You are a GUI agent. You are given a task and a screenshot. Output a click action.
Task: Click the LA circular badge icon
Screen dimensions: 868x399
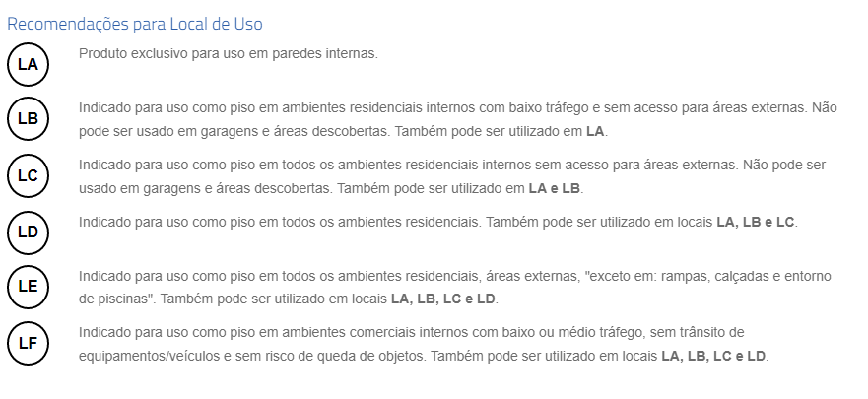click(28, 64)
